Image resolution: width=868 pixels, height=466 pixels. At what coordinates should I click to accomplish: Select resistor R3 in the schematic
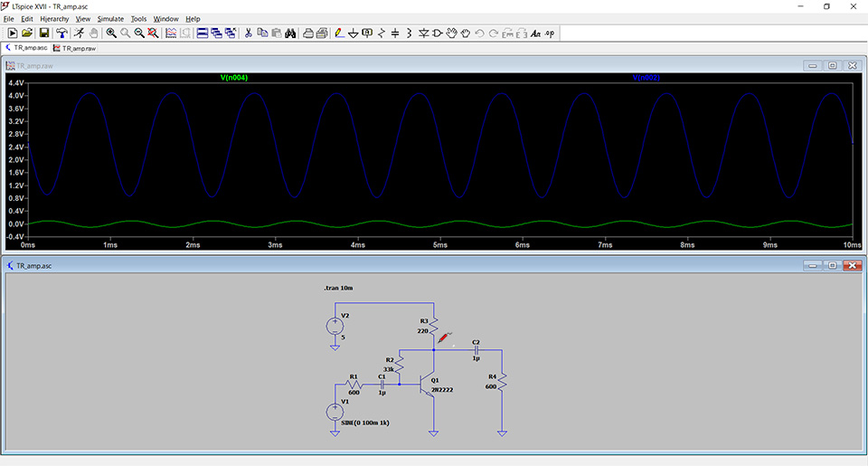click(x=433, y=325)
